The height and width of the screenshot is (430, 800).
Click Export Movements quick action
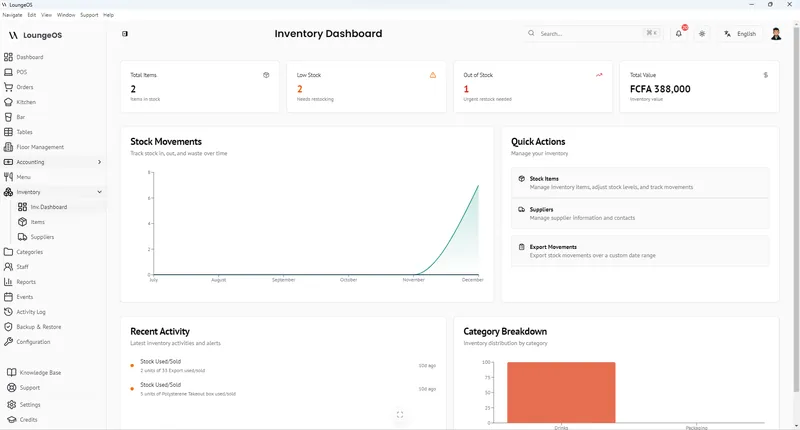pos(640,250)
